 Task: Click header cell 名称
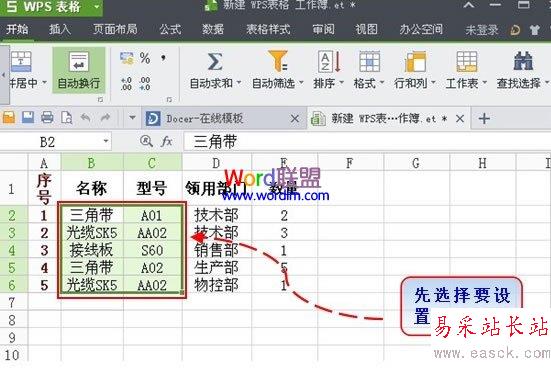[x=92, y=188]
